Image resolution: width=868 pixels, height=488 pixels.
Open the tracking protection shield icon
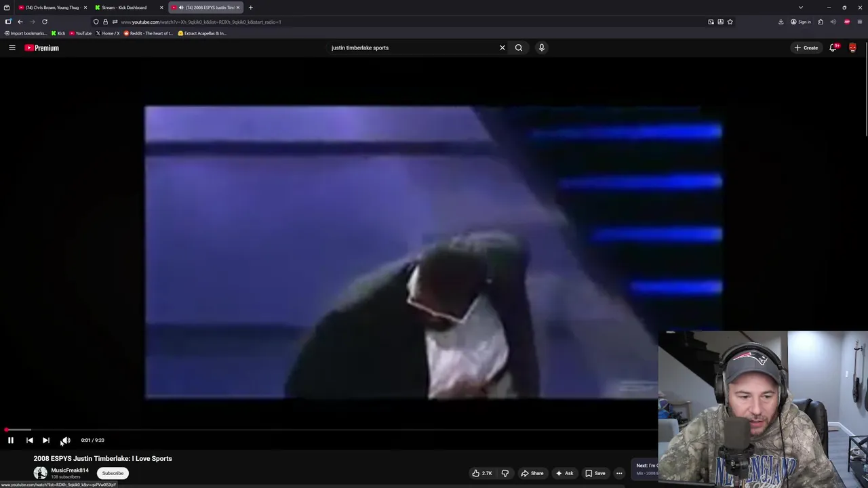coord(96,22)
